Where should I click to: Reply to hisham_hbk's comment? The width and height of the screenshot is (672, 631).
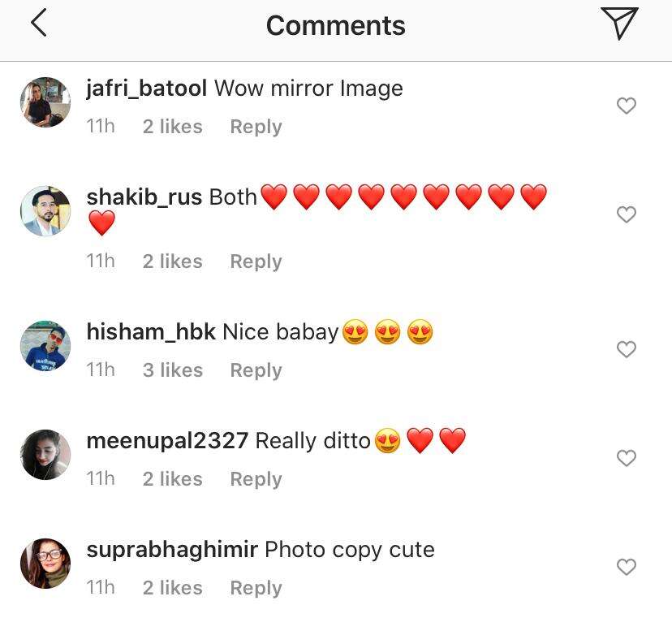pyautogui.click(x=256, y=370)
